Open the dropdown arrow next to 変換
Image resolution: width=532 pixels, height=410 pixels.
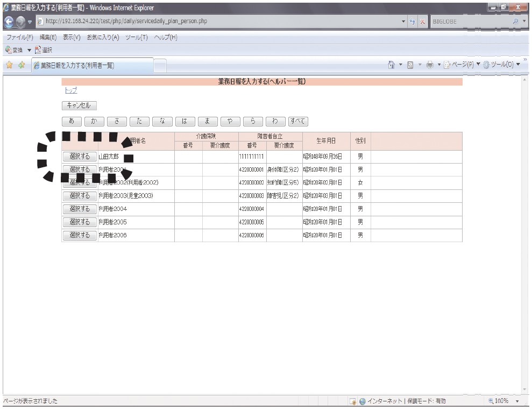coord(29,50)
